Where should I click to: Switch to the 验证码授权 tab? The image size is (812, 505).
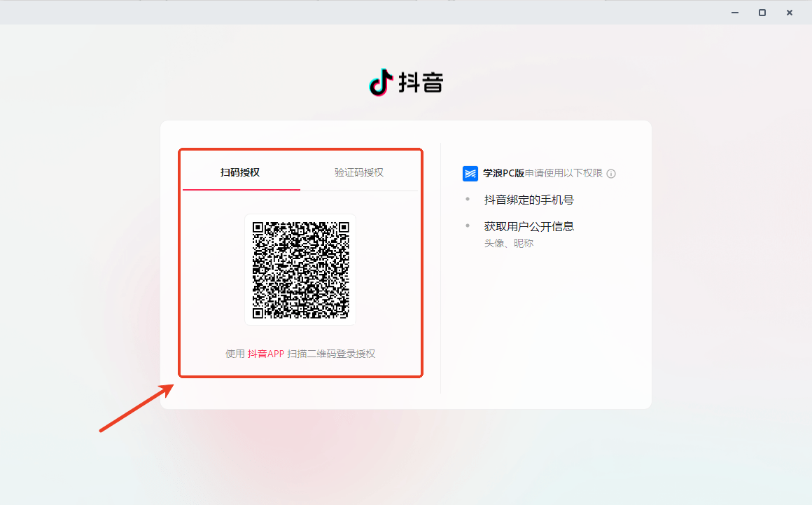click(360, 172)
